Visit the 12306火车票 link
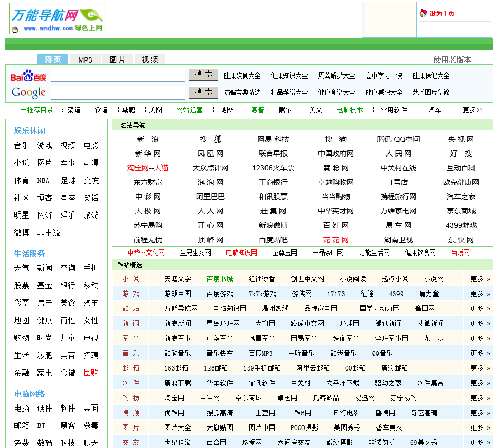493x448 pixels. point(273,168)
